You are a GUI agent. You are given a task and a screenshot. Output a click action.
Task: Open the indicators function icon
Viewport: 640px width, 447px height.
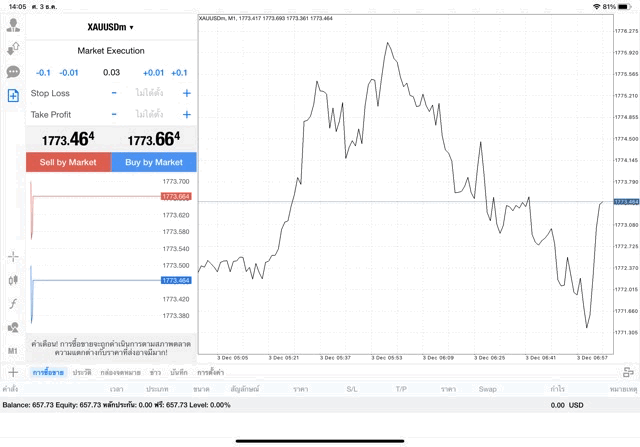tap(13, 304)
